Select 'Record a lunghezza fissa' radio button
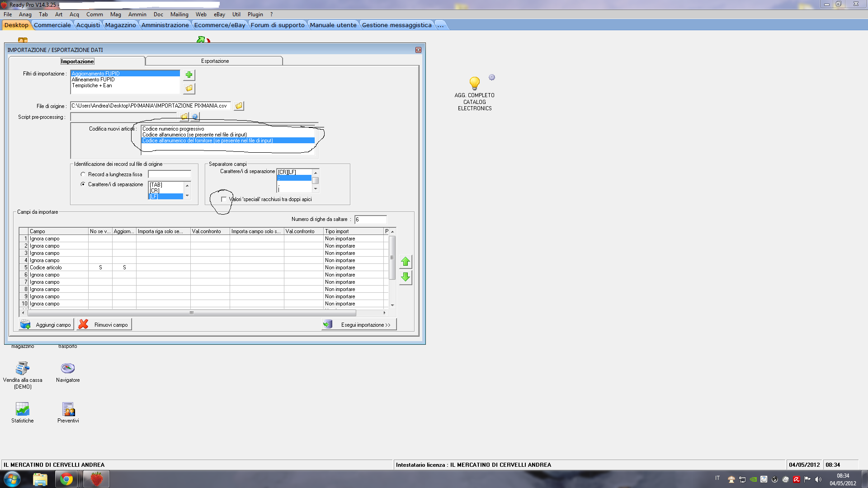 click(83, 174)
